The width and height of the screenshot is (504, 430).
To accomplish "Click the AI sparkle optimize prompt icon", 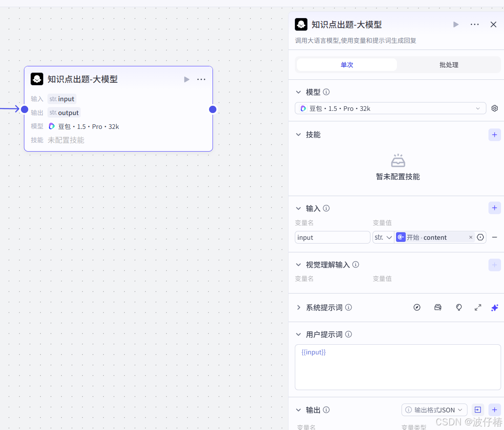I will [x=495, y=307].
